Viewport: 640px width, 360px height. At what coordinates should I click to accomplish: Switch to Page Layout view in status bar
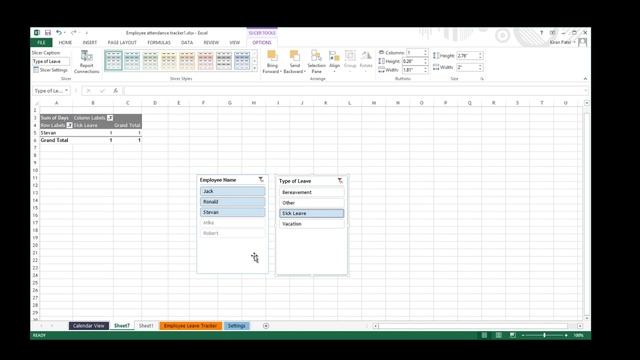tap(498, 335)
